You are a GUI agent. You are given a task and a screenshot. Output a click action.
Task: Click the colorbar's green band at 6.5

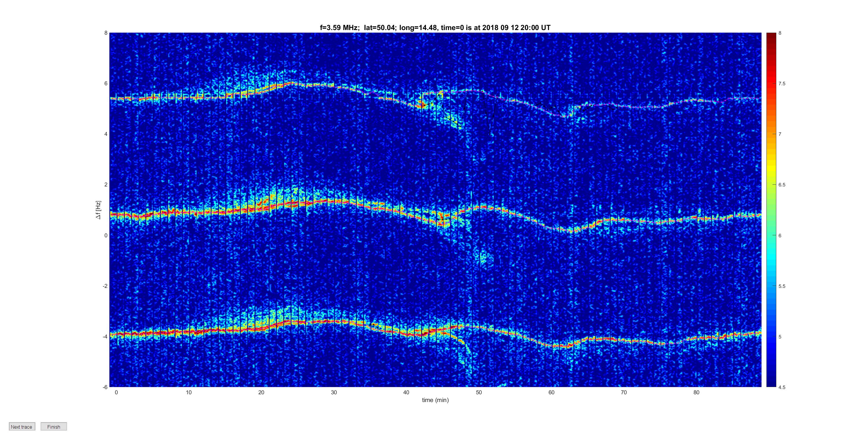[771, 184]
